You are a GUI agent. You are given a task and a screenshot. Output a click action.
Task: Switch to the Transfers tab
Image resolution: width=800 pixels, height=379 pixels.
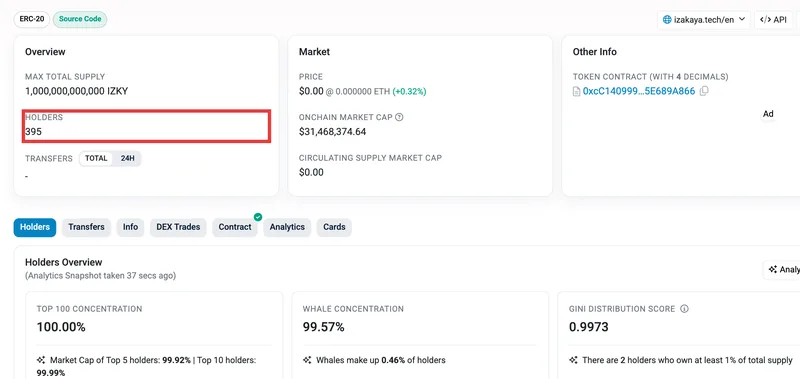click(x=86, y=227)
